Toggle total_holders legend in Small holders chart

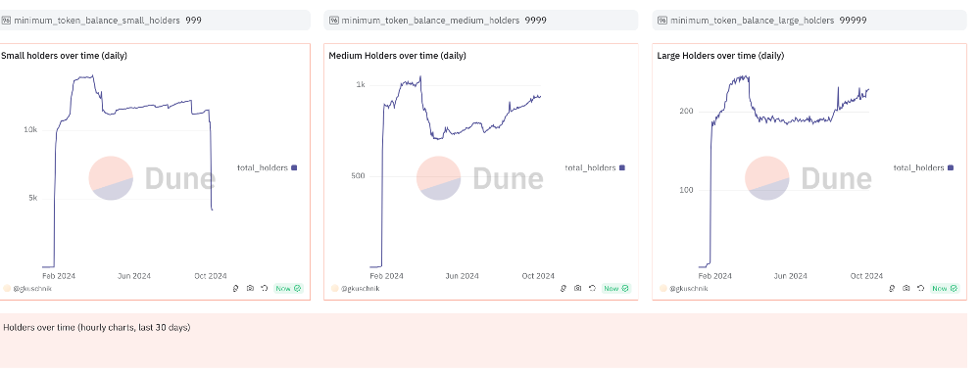pyautogui.click(x=267, y=167)
